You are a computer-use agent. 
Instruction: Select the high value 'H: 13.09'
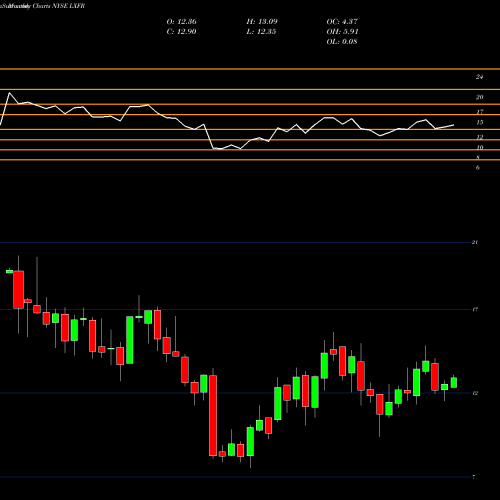click(262, 22)
